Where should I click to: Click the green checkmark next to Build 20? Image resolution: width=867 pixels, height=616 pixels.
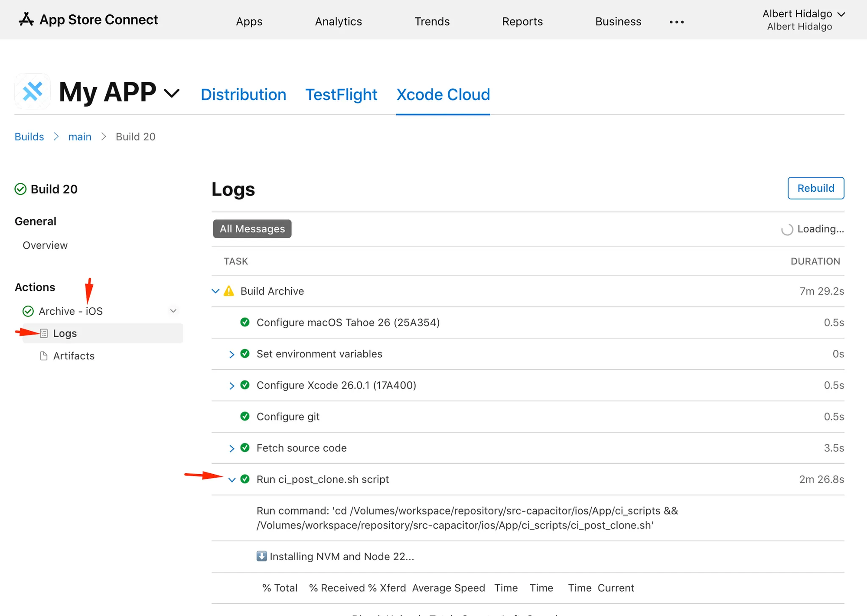click(x=20, y=189)
